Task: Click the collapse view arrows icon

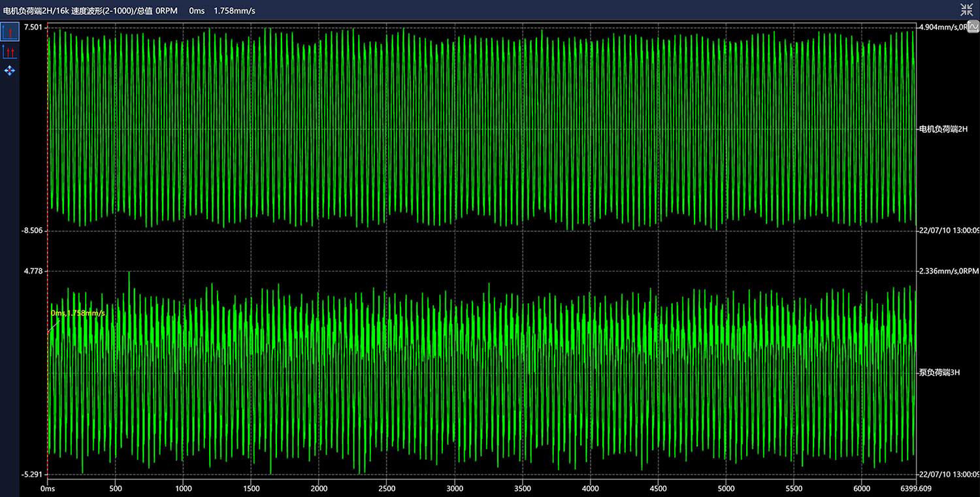Action: tap(966, 8)
